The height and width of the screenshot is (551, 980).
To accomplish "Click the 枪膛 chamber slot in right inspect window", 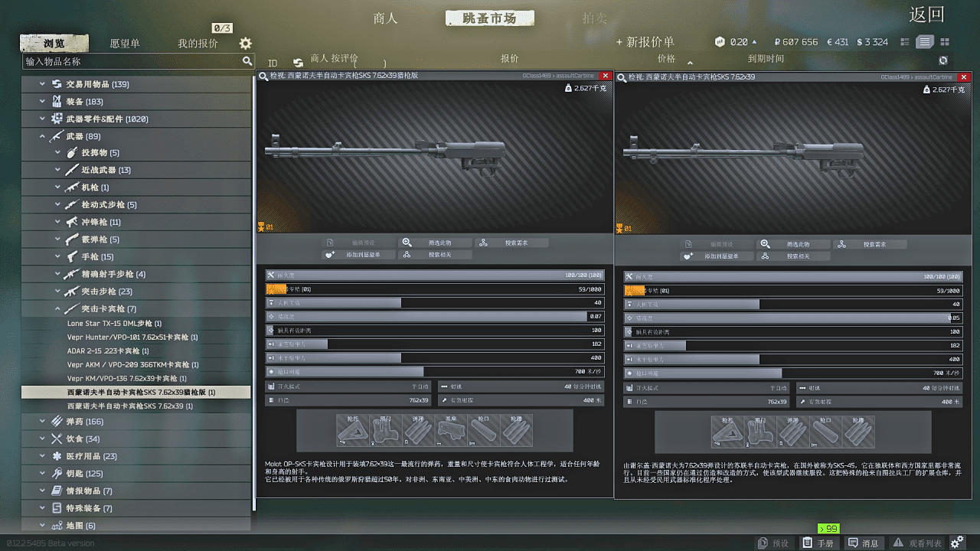I will (x=857, y=432).
